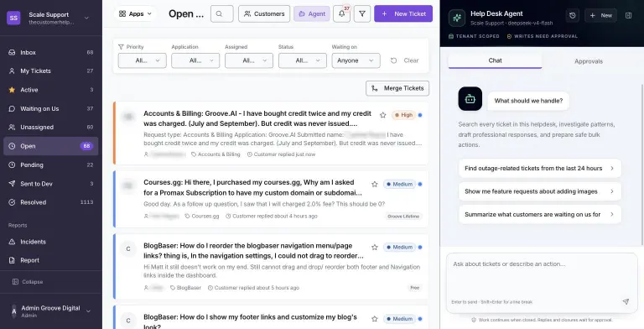Open the Apps dropdown
The image size is (644, 329).
[135, 14]
